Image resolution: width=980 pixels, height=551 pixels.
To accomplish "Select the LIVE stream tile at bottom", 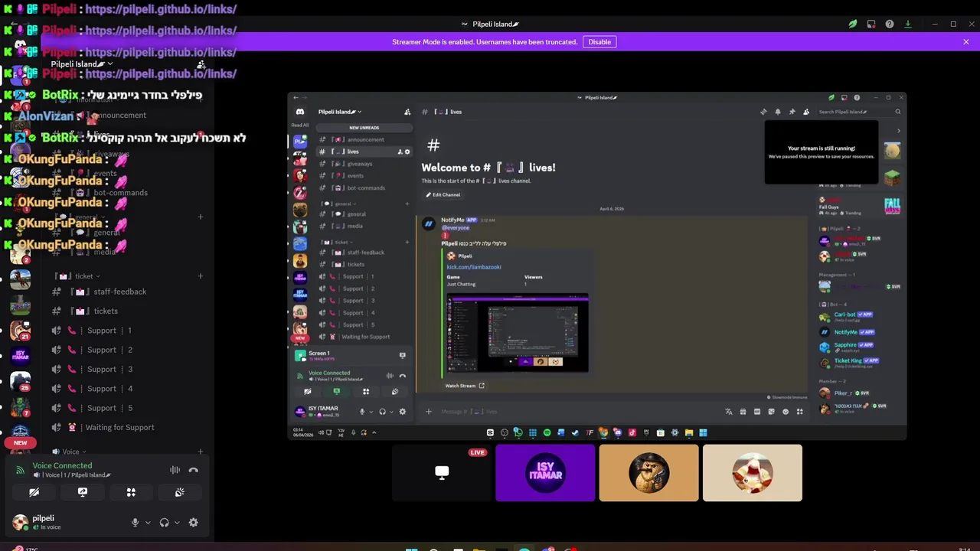I will [x=442, y=473].
